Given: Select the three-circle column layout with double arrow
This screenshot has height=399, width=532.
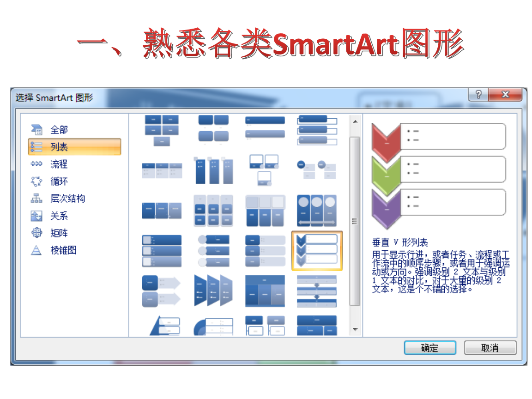Looking at the screenshot, I should point(317,211).
